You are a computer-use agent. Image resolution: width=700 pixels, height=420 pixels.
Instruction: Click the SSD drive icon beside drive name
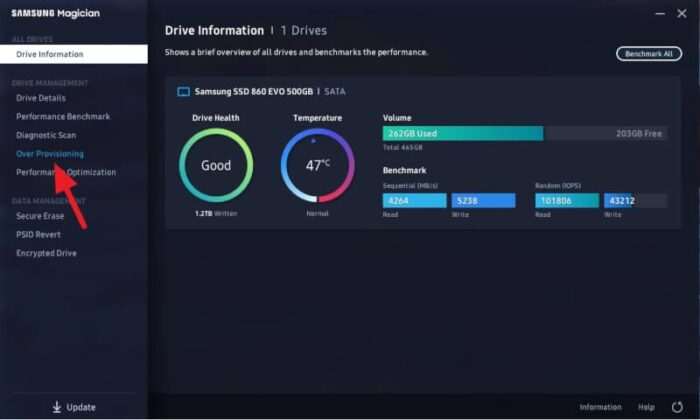pos(183,92)
